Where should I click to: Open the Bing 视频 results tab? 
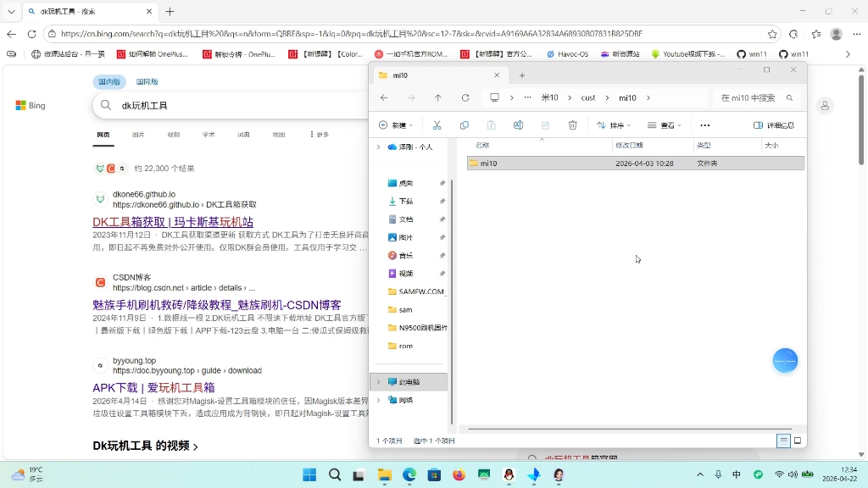[x=173, y=135]
